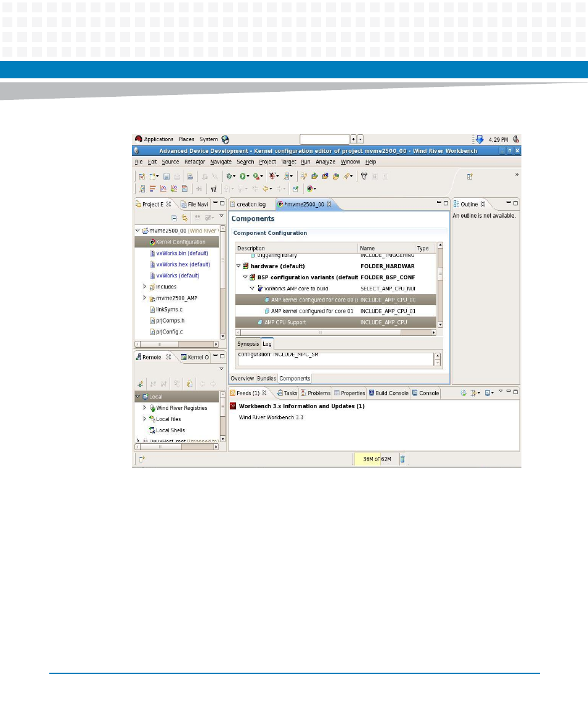Screen dimensions: 588x706
Task: Expand Wind River Registries node
Action: point(144,408)
